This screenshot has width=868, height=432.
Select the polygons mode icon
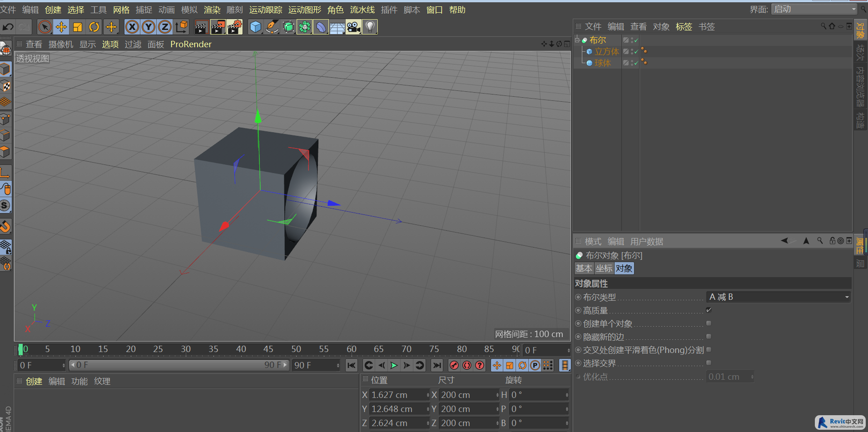(5, 151)
